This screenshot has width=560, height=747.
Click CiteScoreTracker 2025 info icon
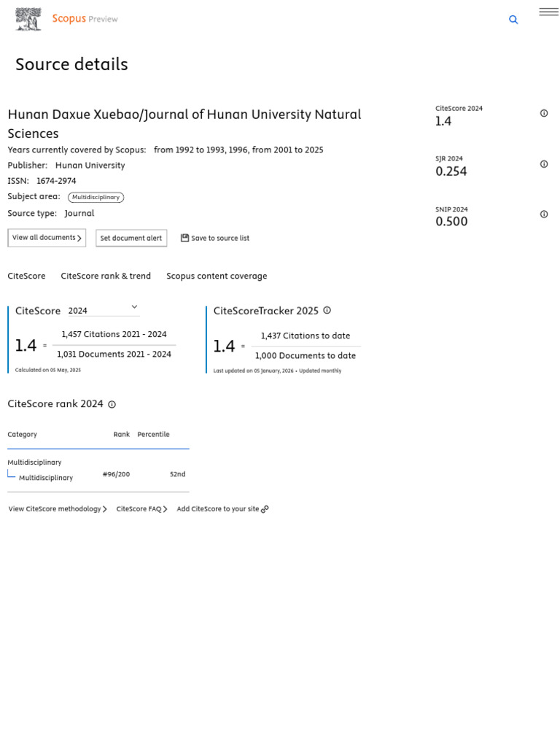(327, 311)
